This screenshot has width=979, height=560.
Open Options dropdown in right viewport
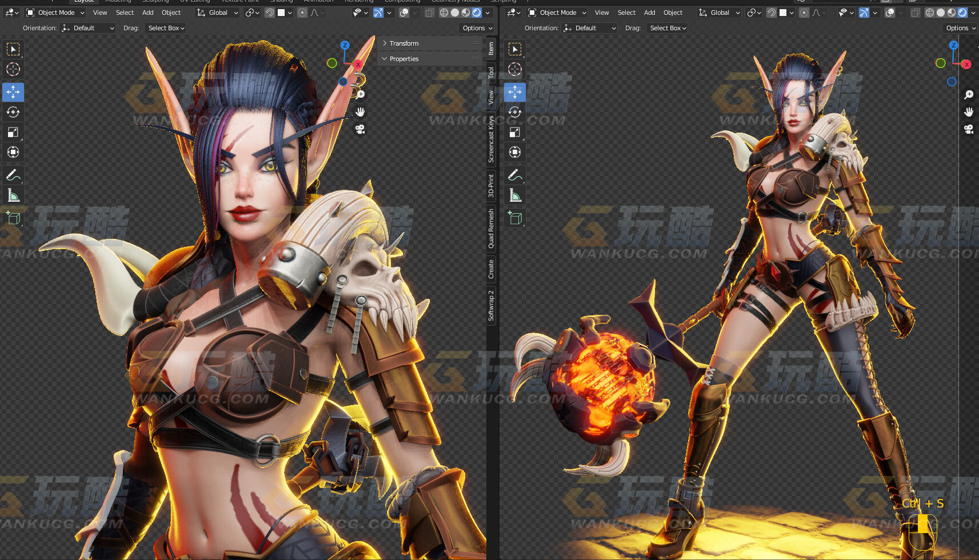960,28
